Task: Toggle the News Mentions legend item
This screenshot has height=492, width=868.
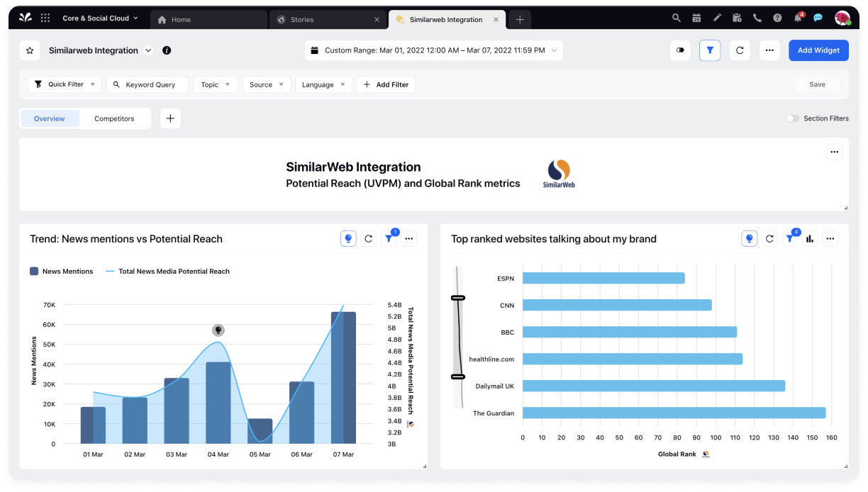Action: click(61, 271)
